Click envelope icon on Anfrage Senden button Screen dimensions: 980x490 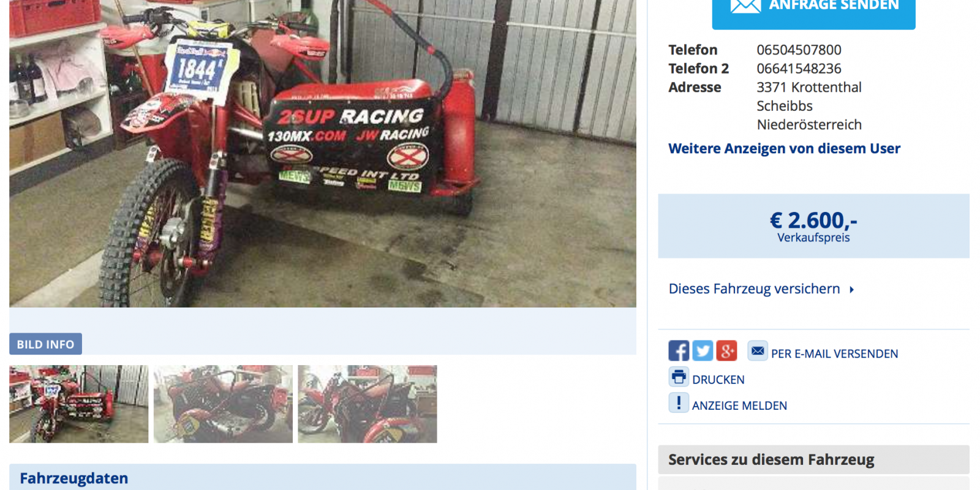point(745,6)
